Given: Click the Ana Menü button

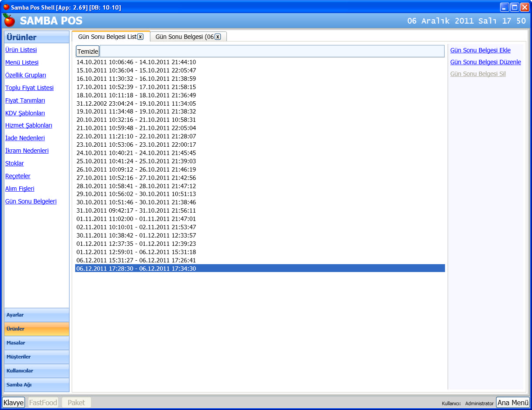Looking at the screenshot, I should pyautogui.click(x=513, y=403).
